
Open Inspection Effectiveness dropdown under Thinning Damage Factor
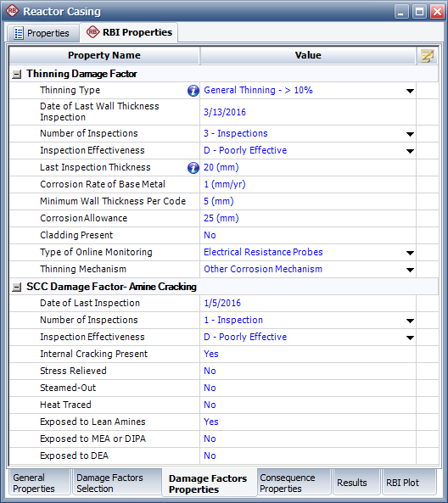coord(410,151)
